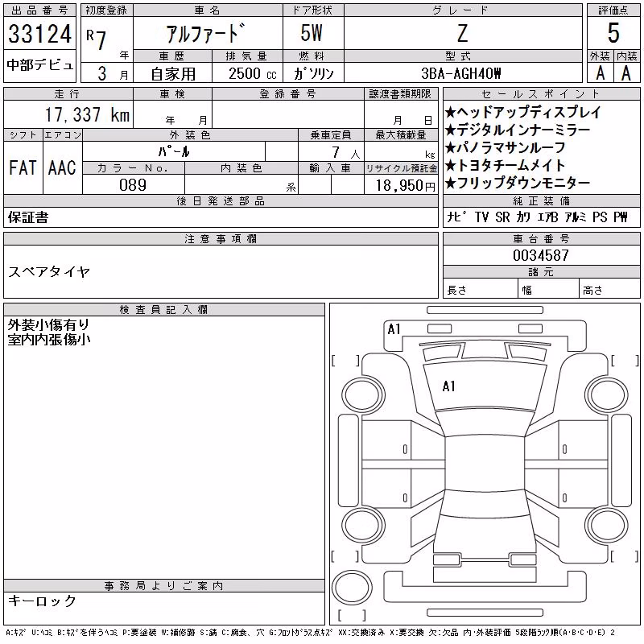Click the mileage 17,337 km

tap(87, 114)
